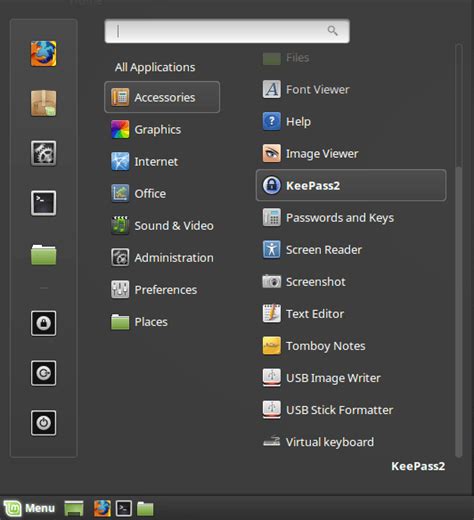The image size is (474, 520).
Task: Click Show Desktop icon on the panel
Action: click(x=74, y=508)
